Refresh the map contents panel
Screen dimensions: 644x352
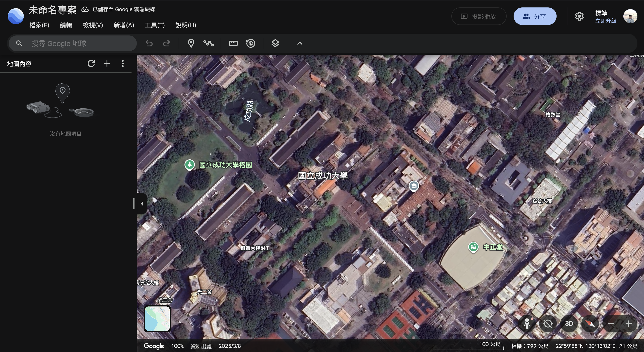(x=91, y=64)
